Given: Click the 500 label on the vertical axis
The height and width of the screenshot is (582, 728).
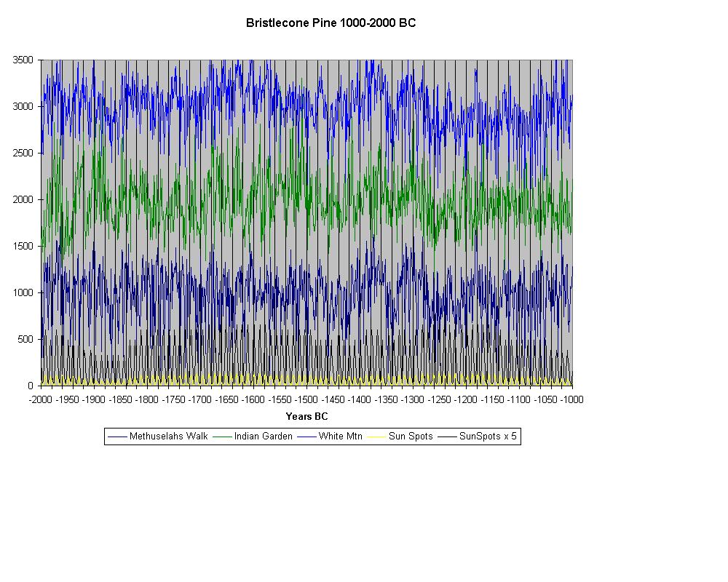Looking at the screenshot, I should (x=25, y=339).
